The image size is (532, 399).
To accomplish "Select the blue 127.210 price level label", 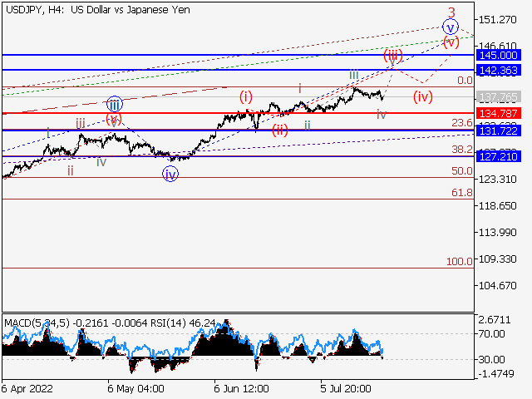I will pyautogui.click(x=498, y=156).
